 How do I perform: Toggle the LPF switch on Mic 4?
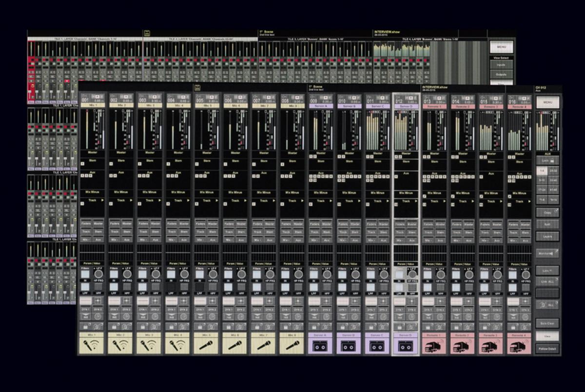(171, 287)
